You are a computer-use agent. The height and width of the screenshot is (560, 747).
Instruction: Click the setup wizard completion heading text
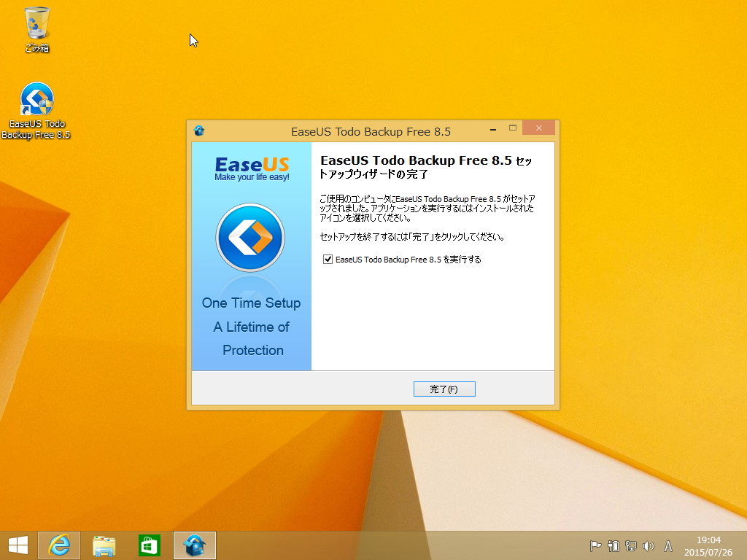(426, 167)
